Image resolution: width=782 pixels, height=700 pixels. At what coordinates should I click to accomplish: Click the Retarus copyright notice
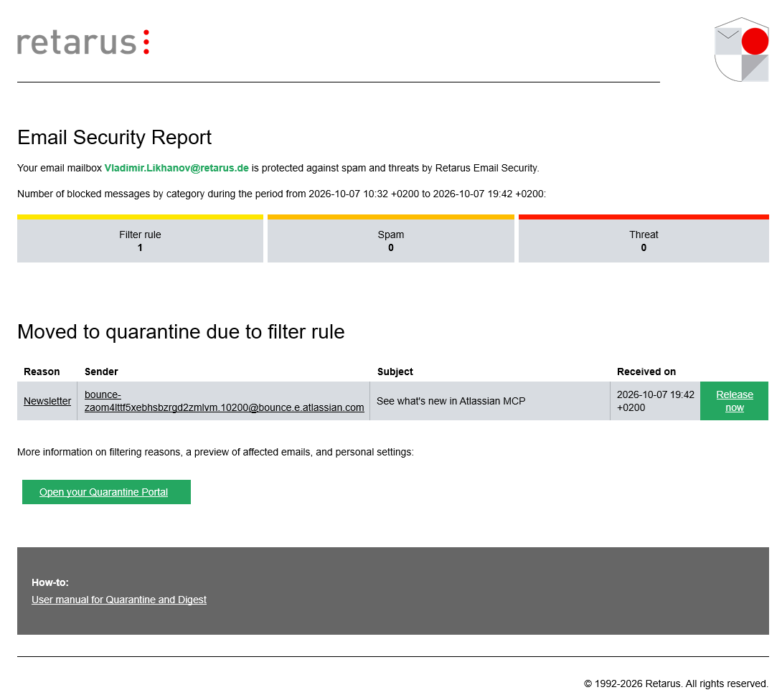[676, 684]
